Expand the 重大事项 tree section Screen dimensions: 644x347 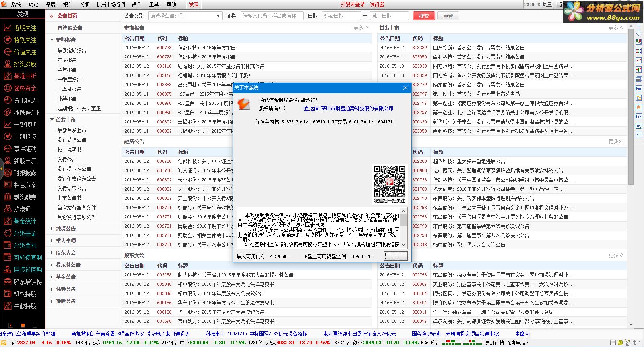tap(52, 241)
